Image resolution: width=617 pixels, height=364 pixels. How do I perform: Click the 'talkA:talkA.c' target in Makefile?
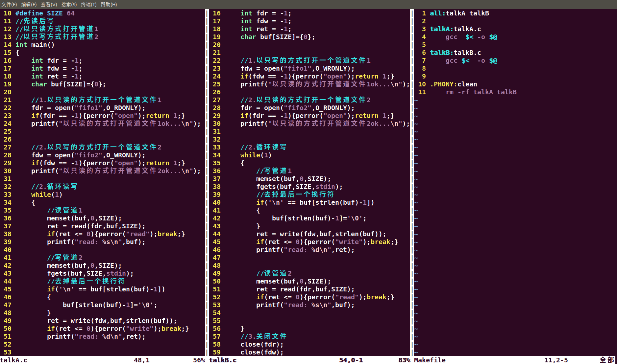pos(456,29)
